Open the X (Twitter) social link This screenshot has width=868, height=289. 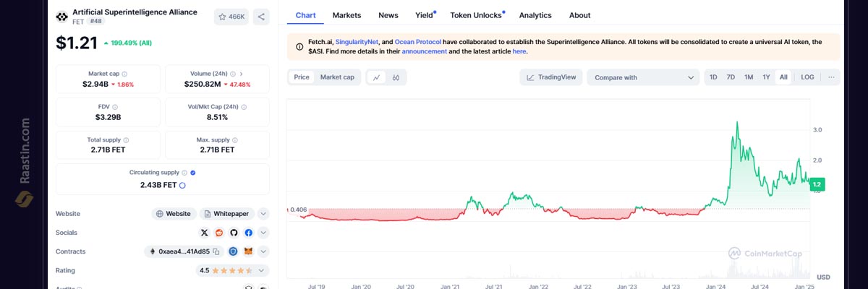204,233
